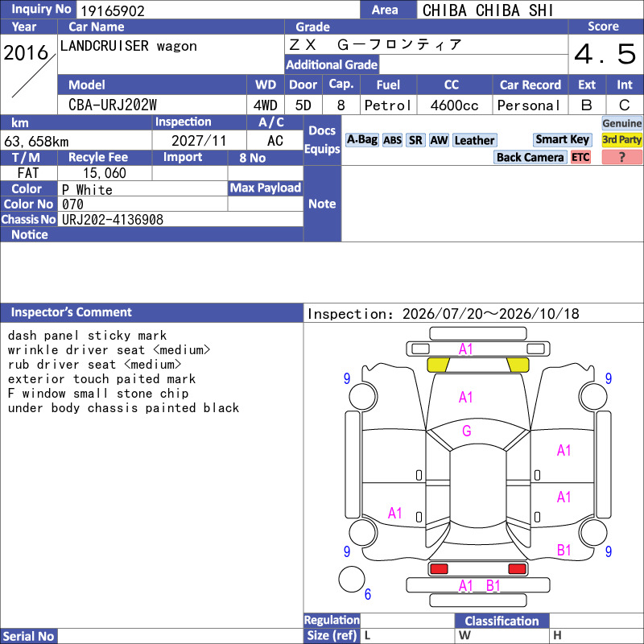This screenshot has width=644, height=644.
Task: Click the SR sunroof badge
Action: point(415,140)
